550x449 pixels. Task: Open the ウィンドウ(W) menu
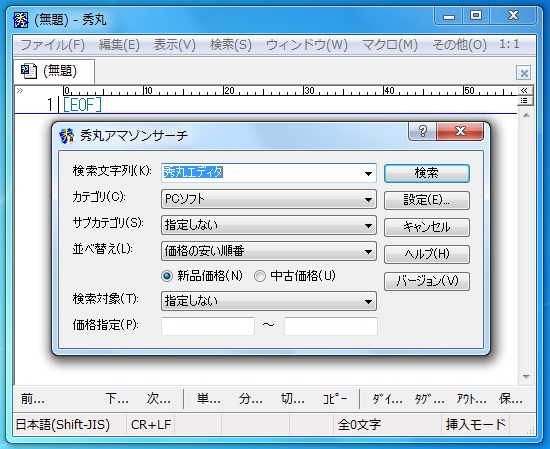click(x=307, y=45)
